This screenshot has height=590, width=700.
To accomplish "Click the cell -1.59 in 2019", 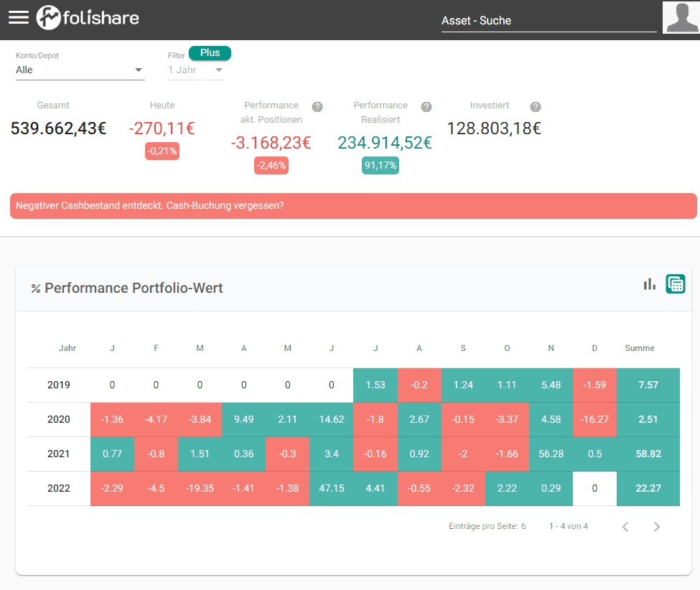I will [x=594, y=385].
